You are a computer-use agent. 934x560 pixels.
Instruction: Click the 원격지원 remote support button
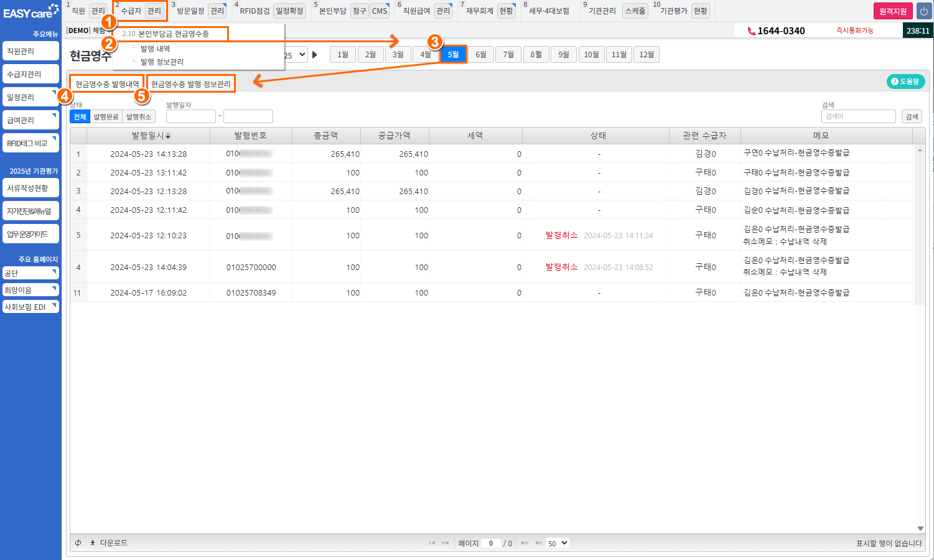pos(893,11)
